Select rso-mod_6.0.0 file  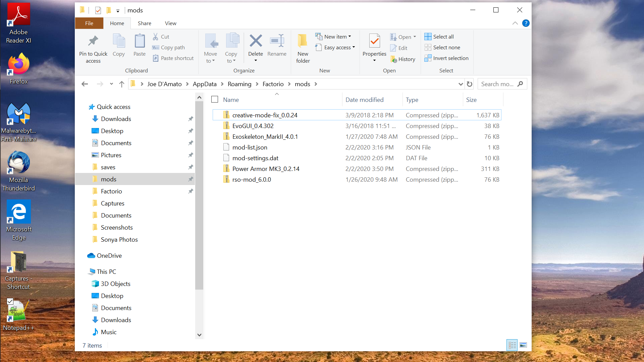click(357, 179)
